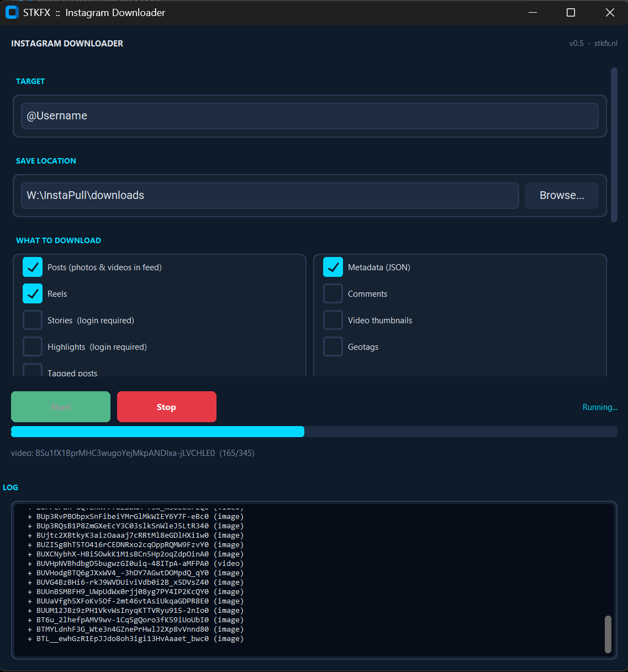
Task: Enable Highlights (login required) checkbox
Action: pyautogui.click(x=33, y=347)
